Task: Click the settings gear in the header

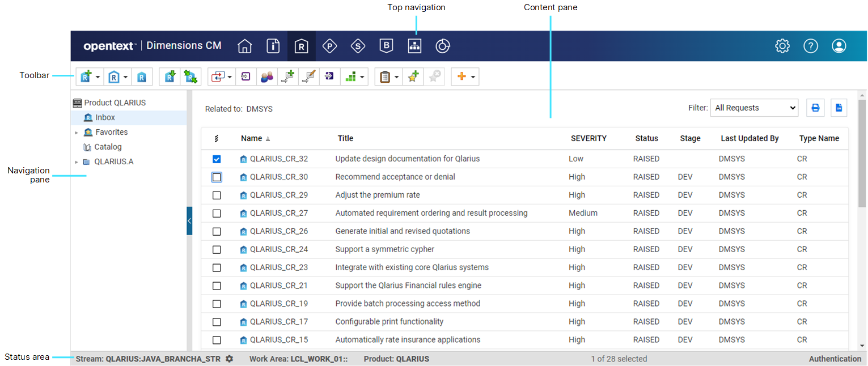Action: pos(782,46)
